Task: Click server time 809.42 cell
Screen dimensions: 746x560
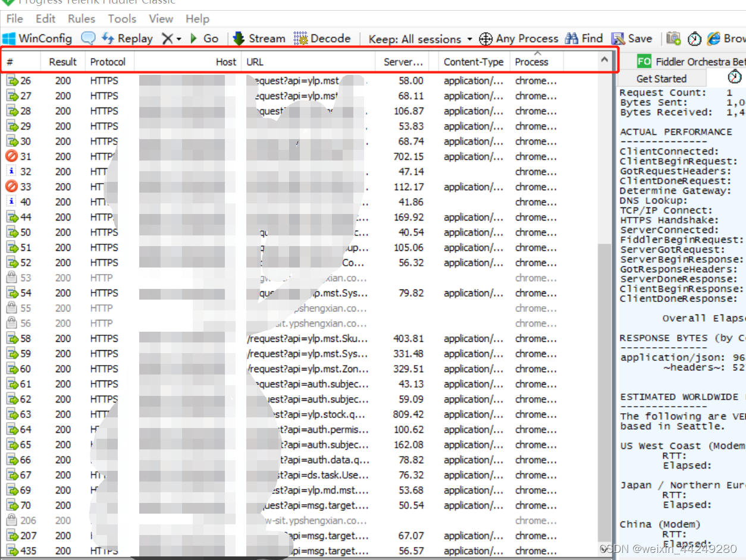Action: click(x=409, y=414)
